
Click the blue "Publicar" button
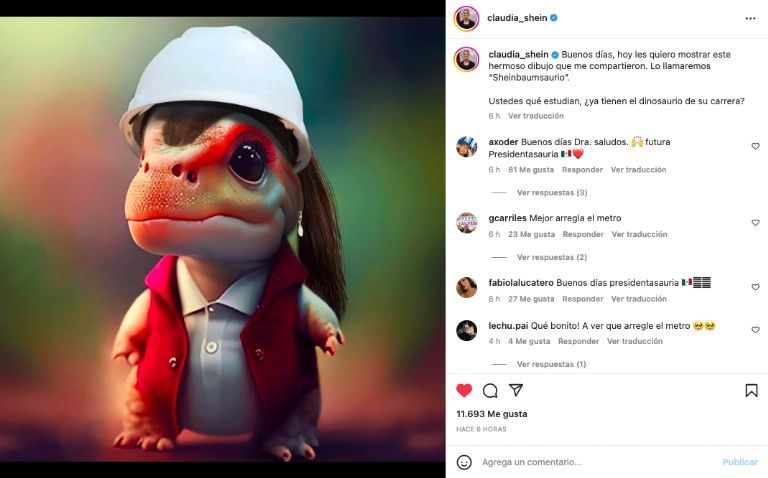[740, 462]
